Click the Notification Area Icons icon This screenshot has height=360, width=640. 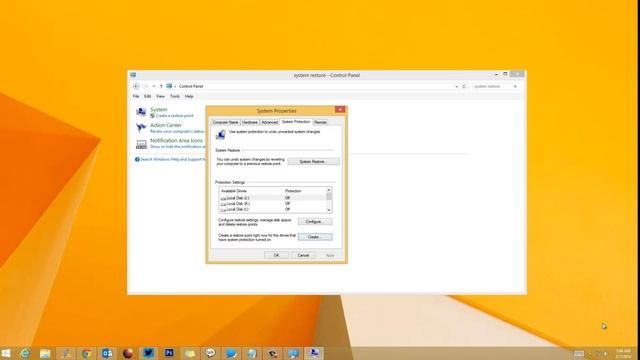(x=141, y=144)
